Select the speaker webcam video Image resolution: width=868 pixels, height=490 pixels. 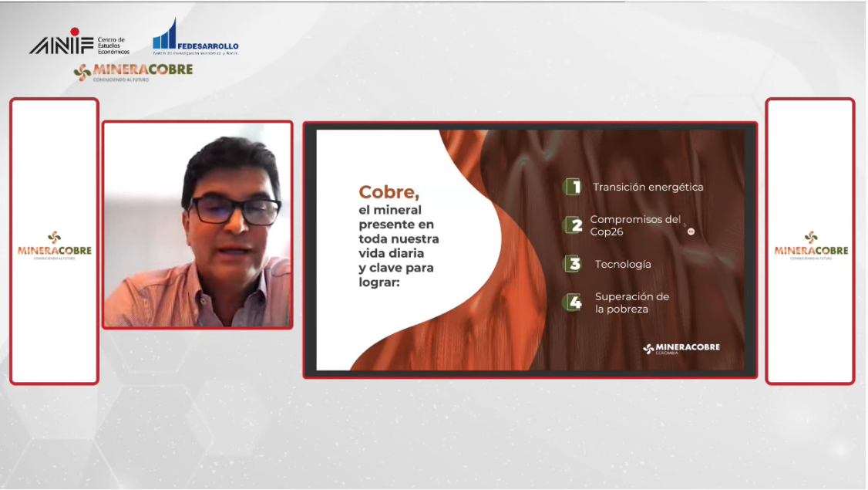(197, 225)
